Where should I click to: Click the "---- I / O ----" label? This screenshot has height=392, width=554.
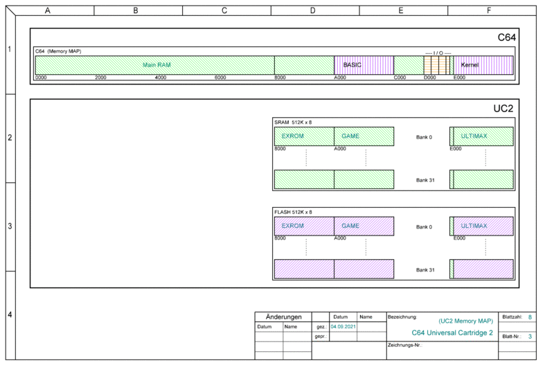pyautogui.click(x=438, y=53)
